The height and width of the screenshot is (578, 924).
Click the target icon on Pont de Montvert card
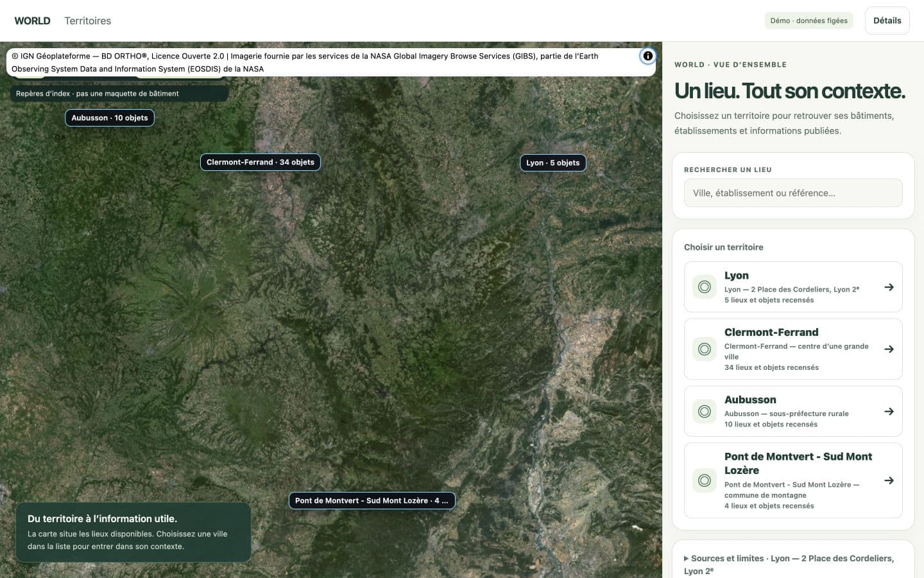(705, 480)
